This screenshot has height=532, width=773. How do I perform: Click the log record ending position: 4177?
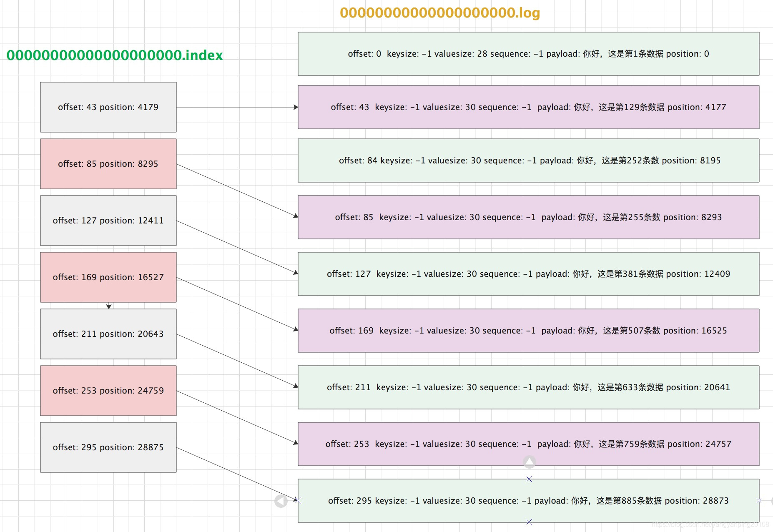[529, 107]
